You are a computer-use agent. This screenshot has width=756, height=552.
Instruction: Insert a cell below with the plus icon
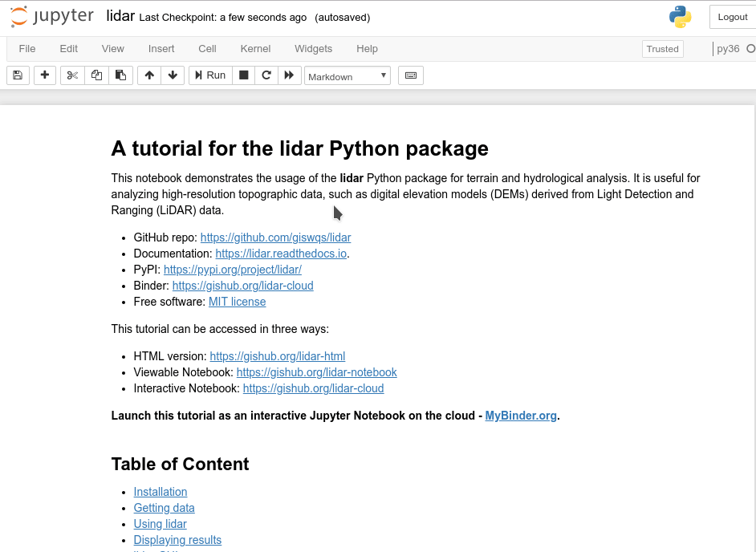45,75
